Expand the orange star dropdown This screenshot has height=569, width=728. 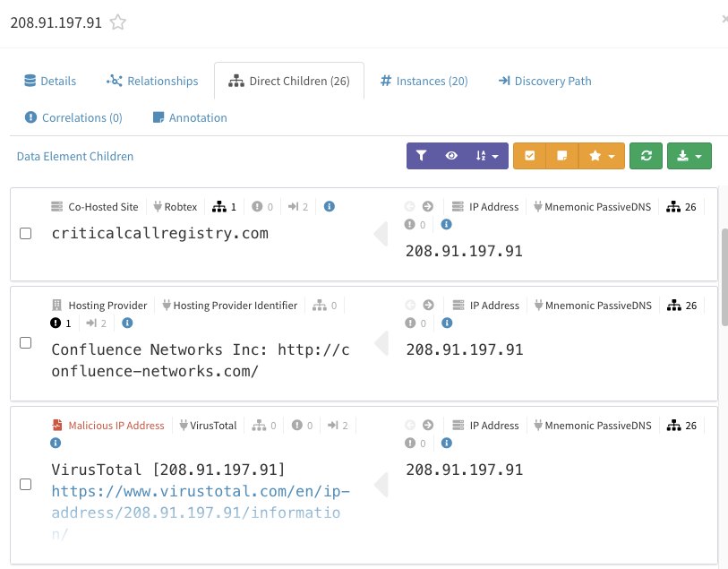pyautogui.click(x=602, y=156)
